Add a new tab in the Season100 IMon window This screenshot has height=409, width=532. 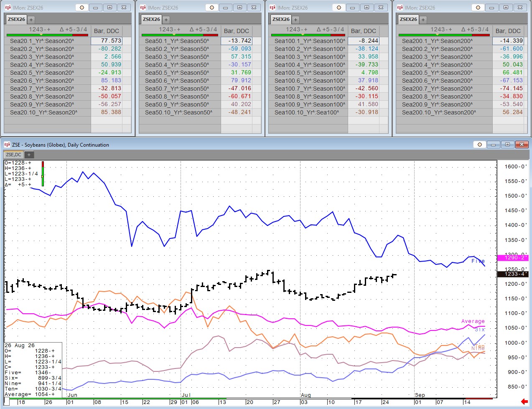295,19
